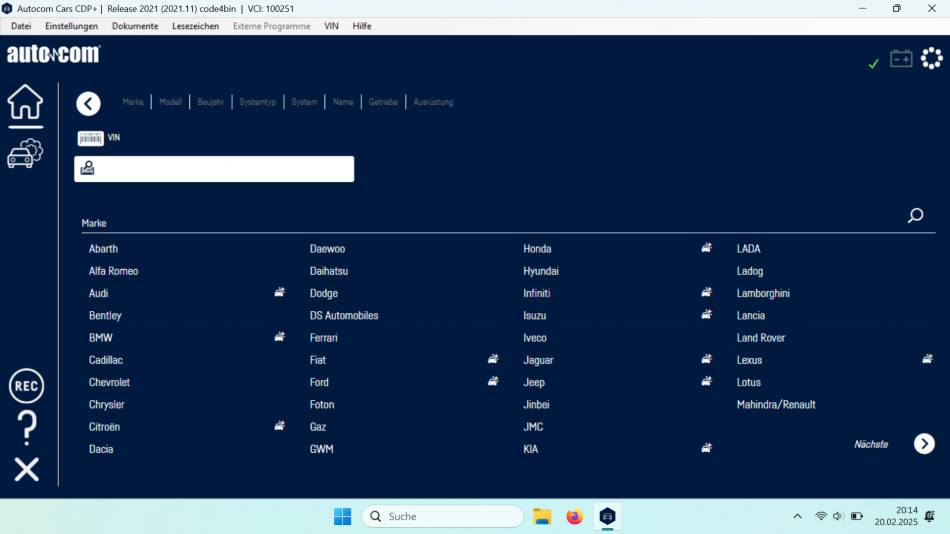Open the taskbar clock and date
The width and height of the screenshot is (950, 534).
(896, 516)
